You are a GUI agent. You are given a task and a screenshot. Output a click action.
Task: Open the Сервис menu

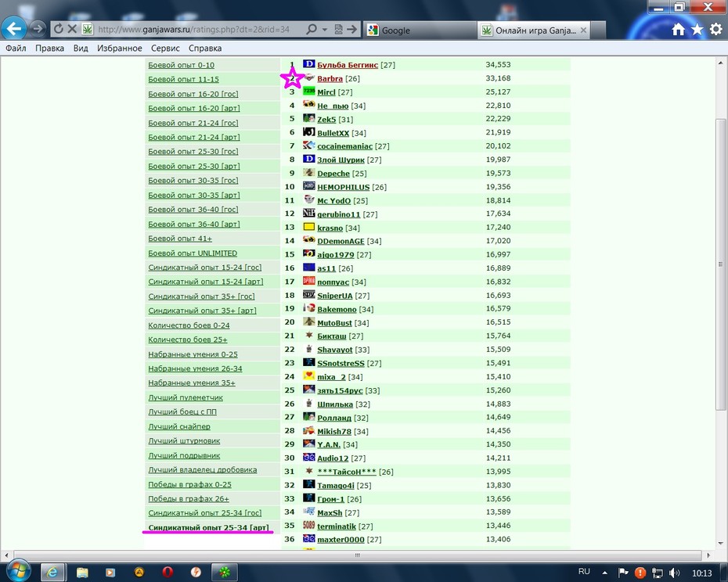(165, 48)
